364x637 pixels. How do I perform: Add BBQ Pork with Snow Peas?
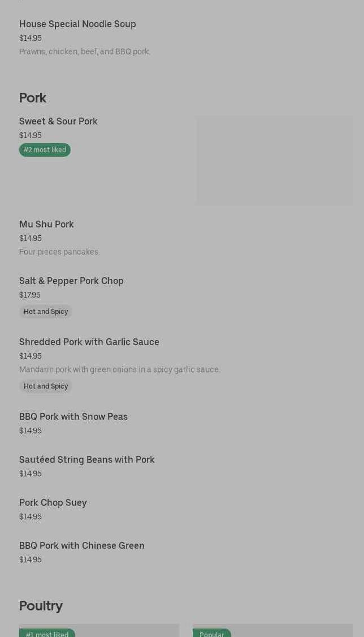point(73,416)
